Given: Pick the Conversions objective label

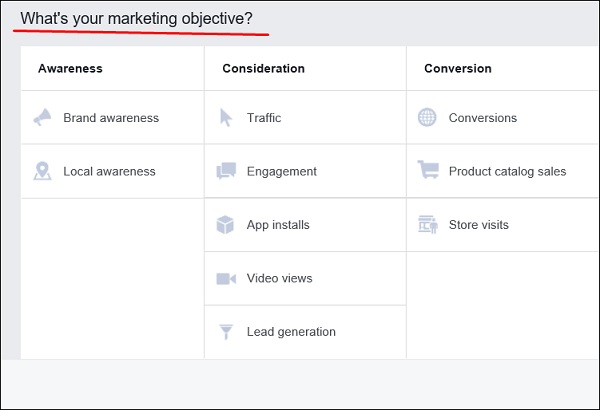Looking at the screenshot, I should 483,118.
